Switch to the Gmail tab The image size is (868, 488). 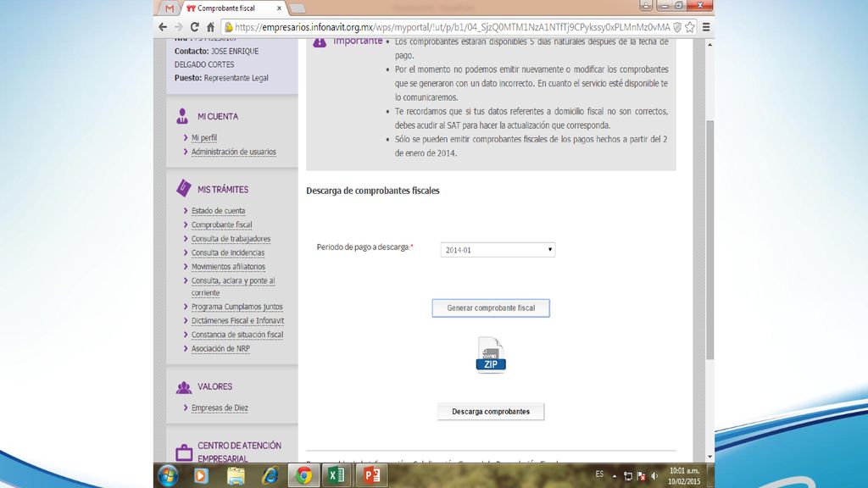[x=170, y=8]
